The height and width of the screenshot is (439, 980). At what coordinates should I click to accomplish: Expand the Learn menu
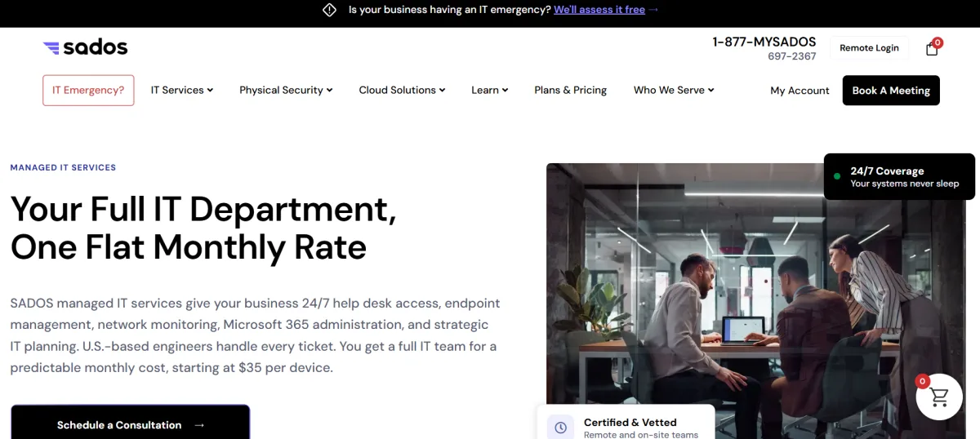[490, 91]
